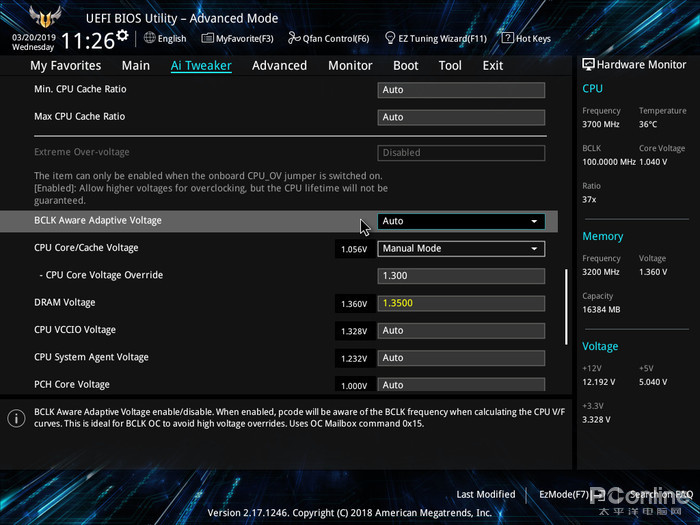Click the 100.0000 MHz BCLK value
This screenshot has width=700, height=525.
click(608, 162)
